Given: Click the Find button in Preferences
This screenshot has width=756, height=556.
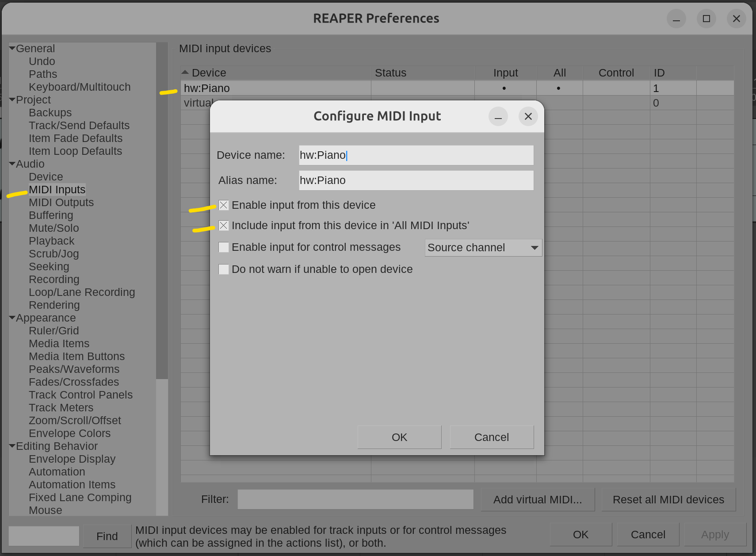Looking at the screenshot, I should [x=107, y=536].
